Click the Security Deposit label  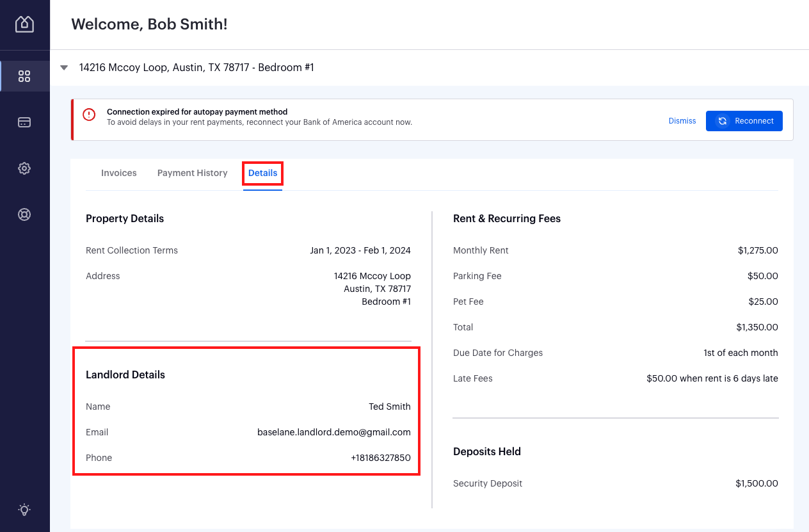[488, 483]
